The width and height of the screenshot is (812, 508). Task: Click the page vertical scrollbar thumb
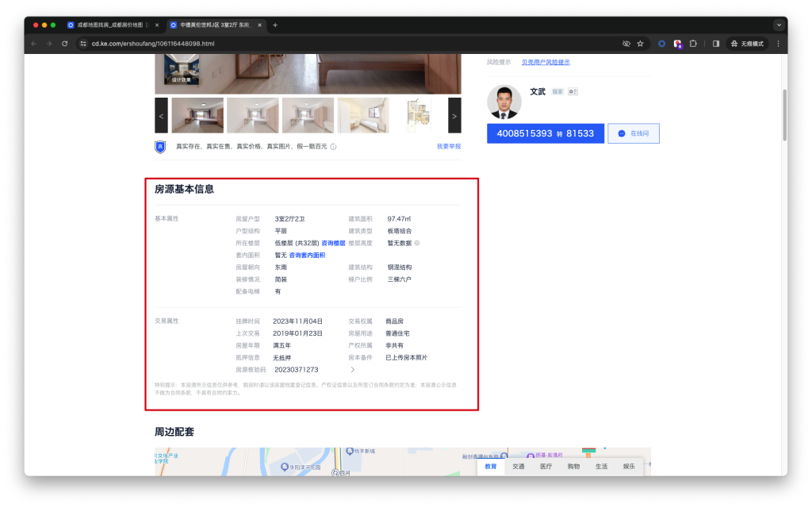[x=784, y=115]
